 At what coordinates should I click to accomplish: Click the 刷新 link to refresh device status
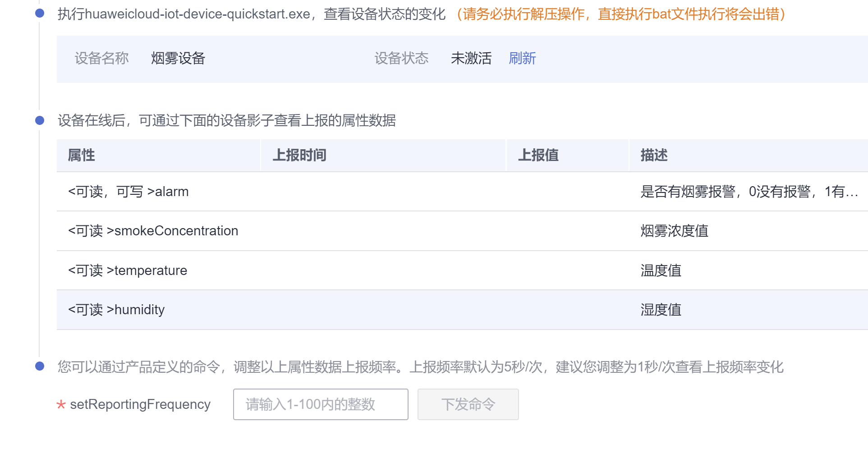[x=522, y=58]
